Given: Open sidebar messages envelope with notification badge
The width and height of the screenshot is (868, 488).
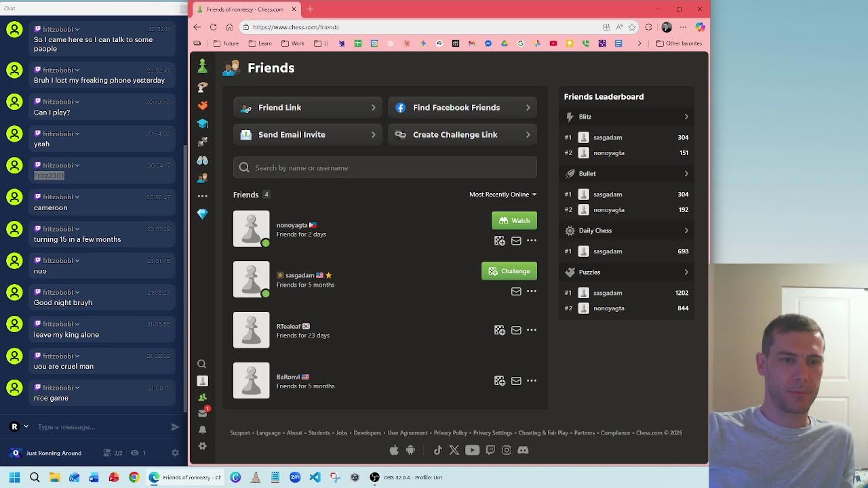Looking at the screenshot, I should tap(203, 413).
